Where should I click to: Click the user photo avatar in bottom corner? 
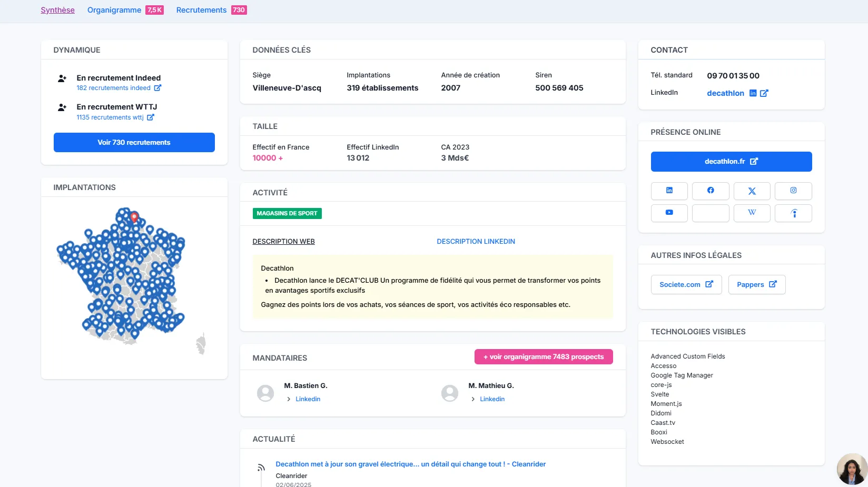[852, 469]
